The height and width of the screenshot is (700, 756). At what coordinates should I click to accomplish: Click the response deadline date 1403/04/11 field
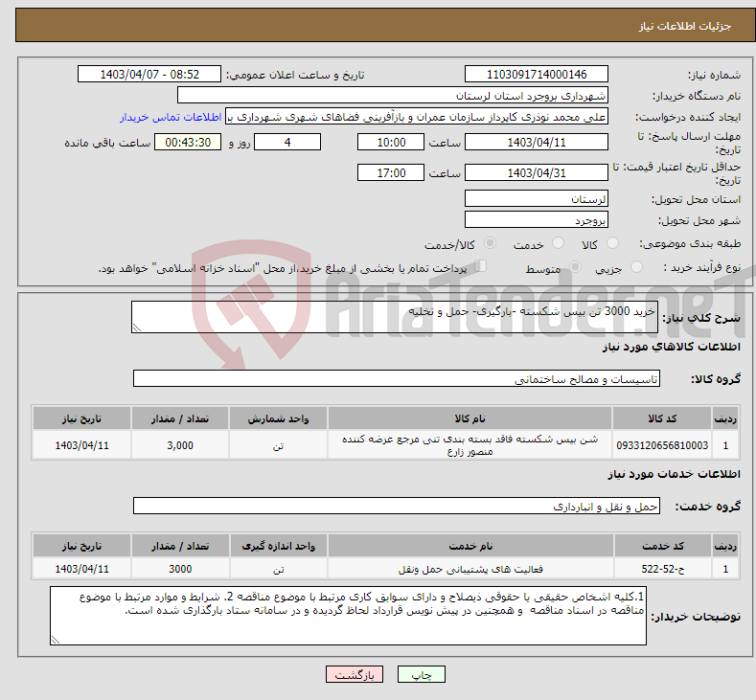[537, 142]
